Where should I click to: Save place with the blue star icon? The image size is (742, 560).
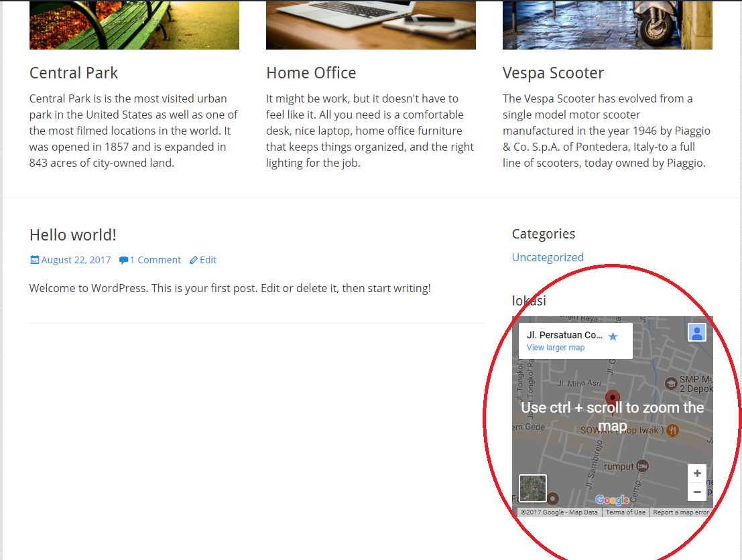pos(613,336)
